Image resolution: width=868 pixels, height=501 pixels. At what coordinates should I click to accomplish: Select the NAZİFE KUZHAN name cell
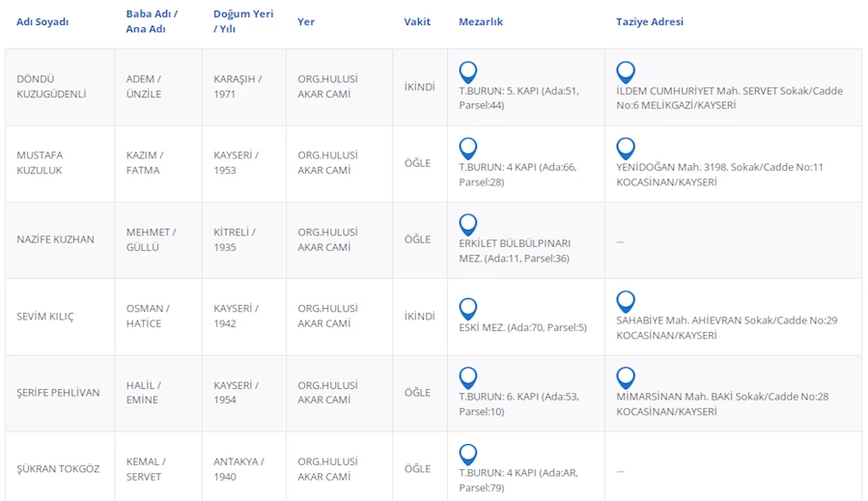pyautogui.click(x=55, y=239)
